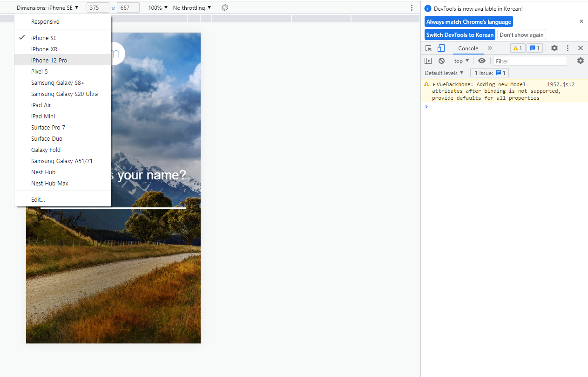This screenshot has width=588, height=377.
Task: Open the 1952.js:2 source link
Action: 561,84
